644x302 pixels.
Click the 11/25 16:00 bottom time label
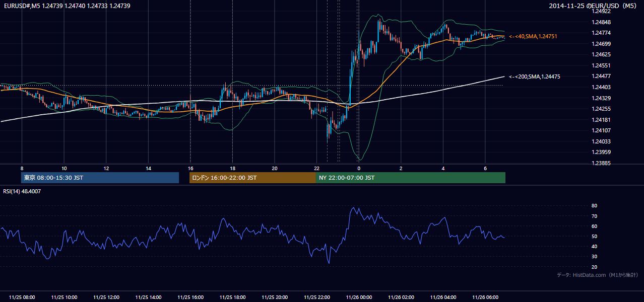[190, 297]
